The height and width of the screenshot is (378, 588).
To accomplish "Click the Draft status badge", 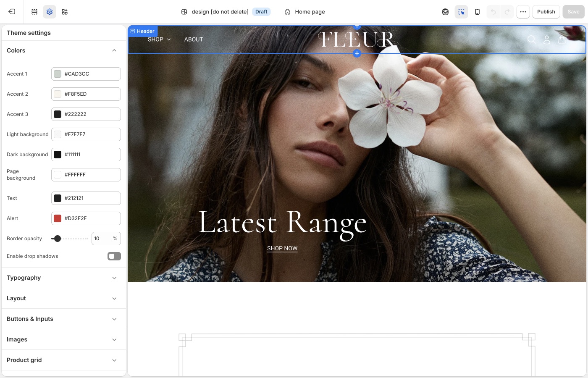I will (261, 12).
